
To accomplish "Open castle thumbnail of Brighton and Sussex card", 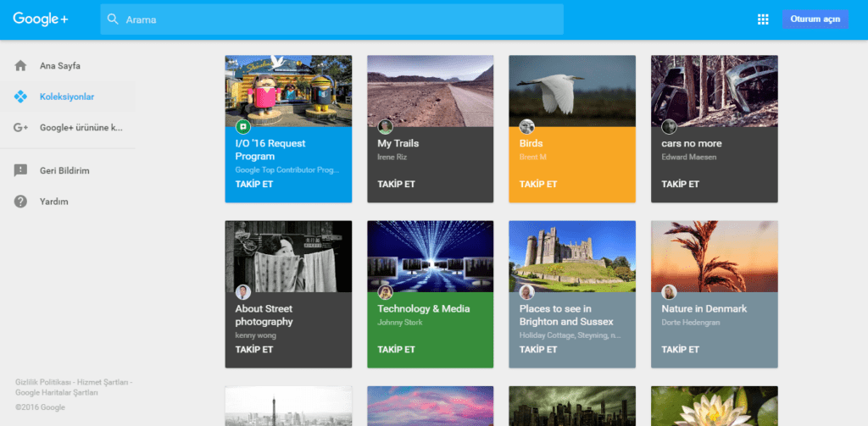I will tap(572, 256).
